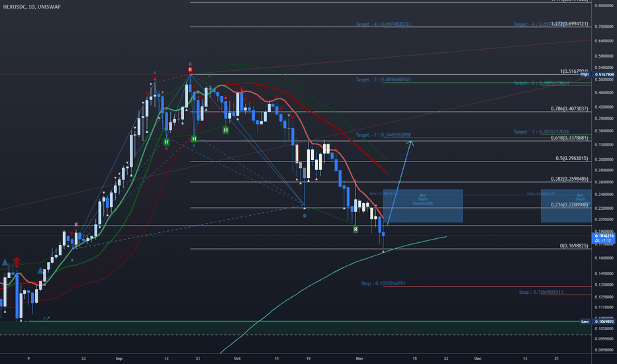Screen dimensions: 617x364
Task: Click the 0.3600000 price axis value
Action: tap(604, 130)
